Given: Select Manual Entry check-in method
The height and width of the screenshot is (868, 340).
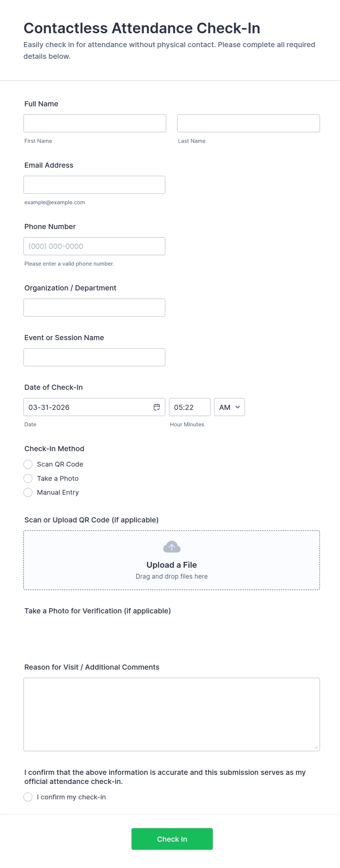Looking at the screenshot, I should click(28, 492).
